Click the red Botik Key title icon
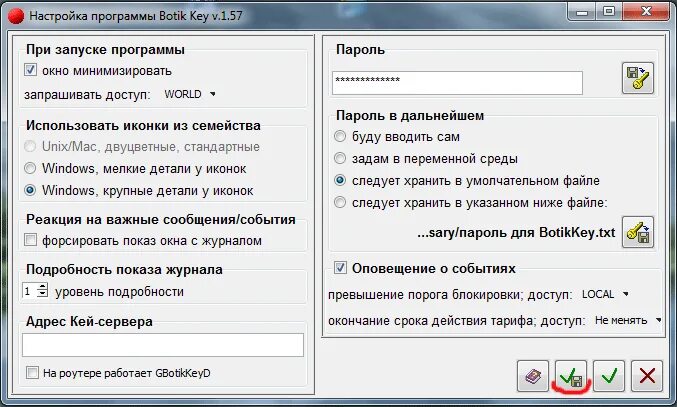The width and height of the screenshot is (677, 407). 16,16
